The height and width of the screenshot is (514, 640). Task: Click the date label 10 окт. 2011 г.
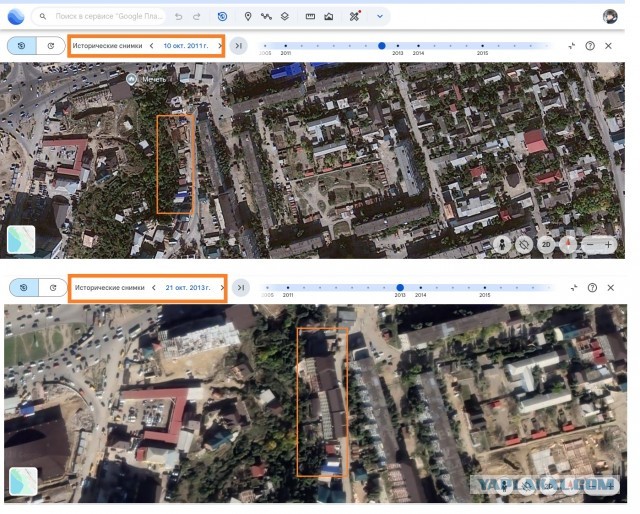coord(186,46)
